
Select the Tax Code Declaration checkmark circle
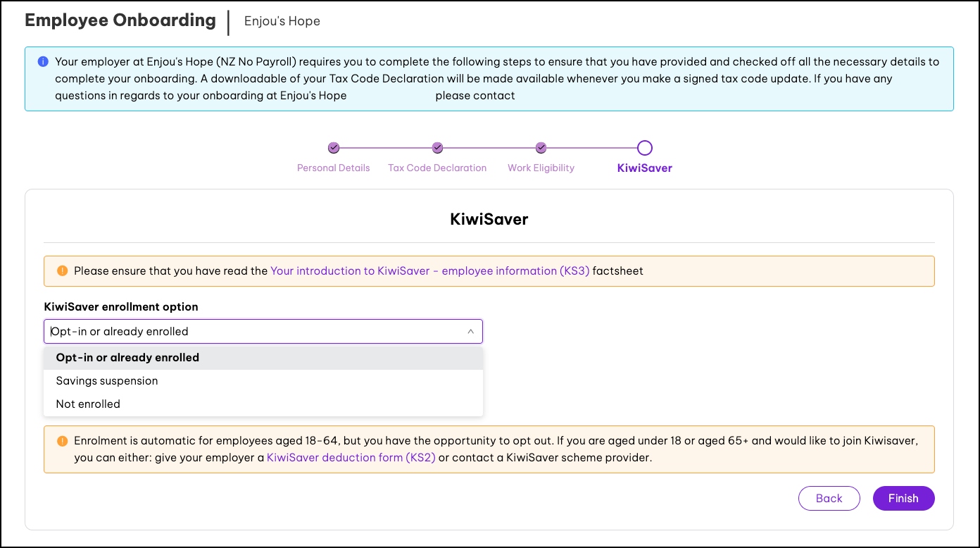[437, 148]
